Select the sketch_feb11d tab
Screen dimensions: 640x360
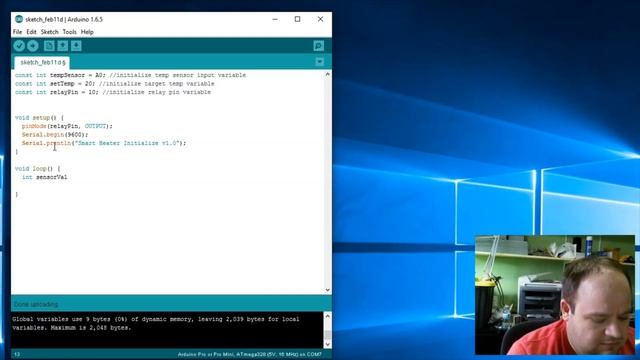tap(42, 62)
